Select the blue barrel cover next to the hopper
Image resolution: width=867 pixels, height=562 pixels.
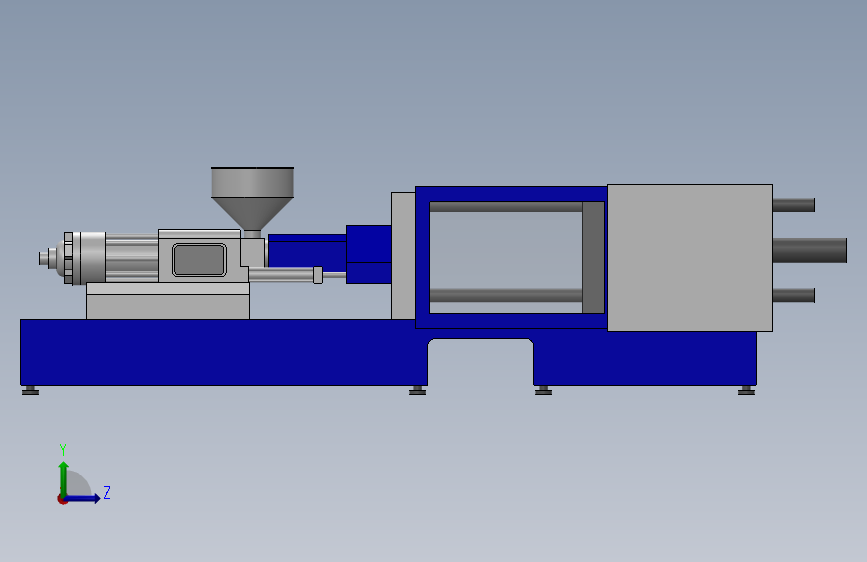[307, 251]
